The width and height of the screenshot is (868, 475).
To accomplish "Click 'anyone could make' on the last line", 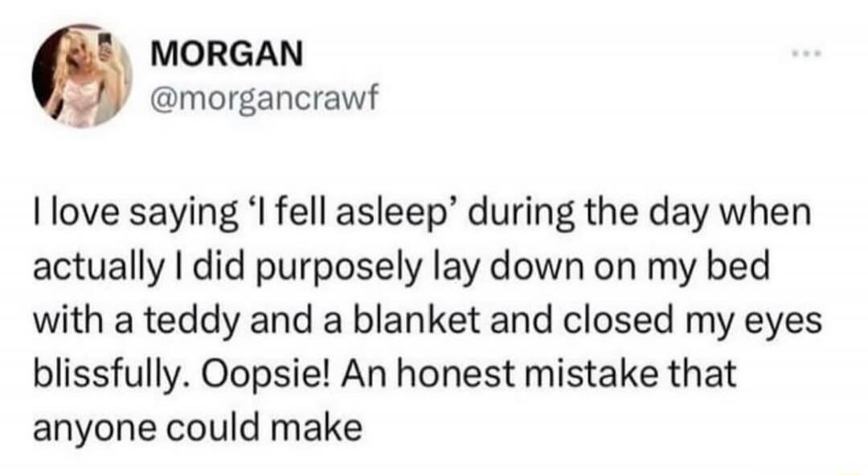I will point(198,428).
